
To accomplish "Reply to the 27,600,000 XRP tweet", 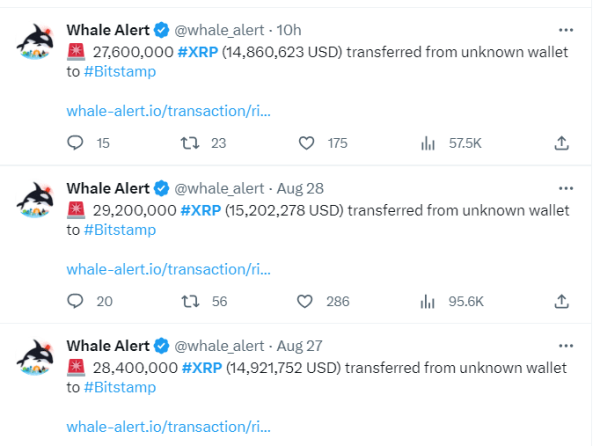I will click(75, 143).
